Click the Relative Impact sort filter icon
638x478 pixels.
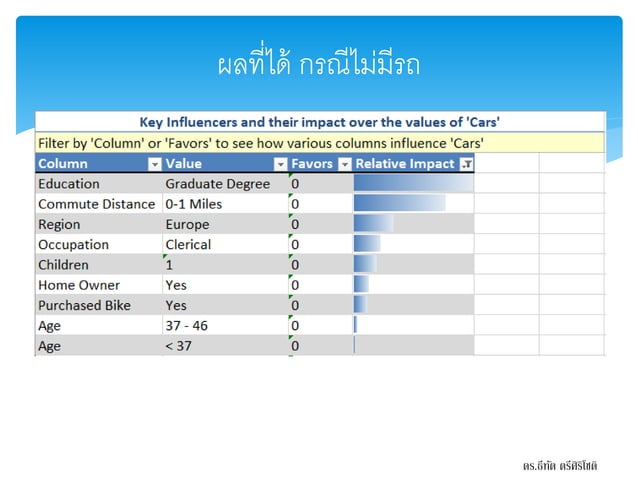466,164
